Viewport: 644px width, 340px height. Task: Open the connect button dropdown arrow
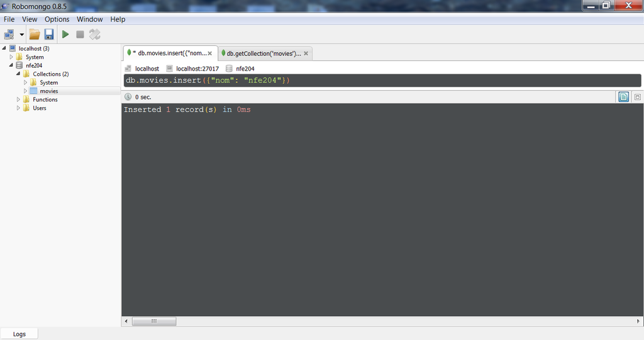pos(22,34)
